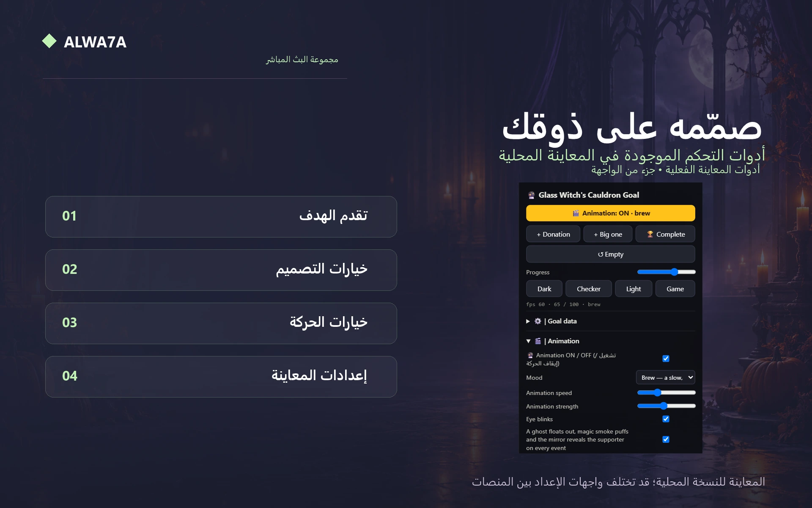This screenshot has width=812, height=508.
Task: Click the Progress slider
Action: point(666,272)
